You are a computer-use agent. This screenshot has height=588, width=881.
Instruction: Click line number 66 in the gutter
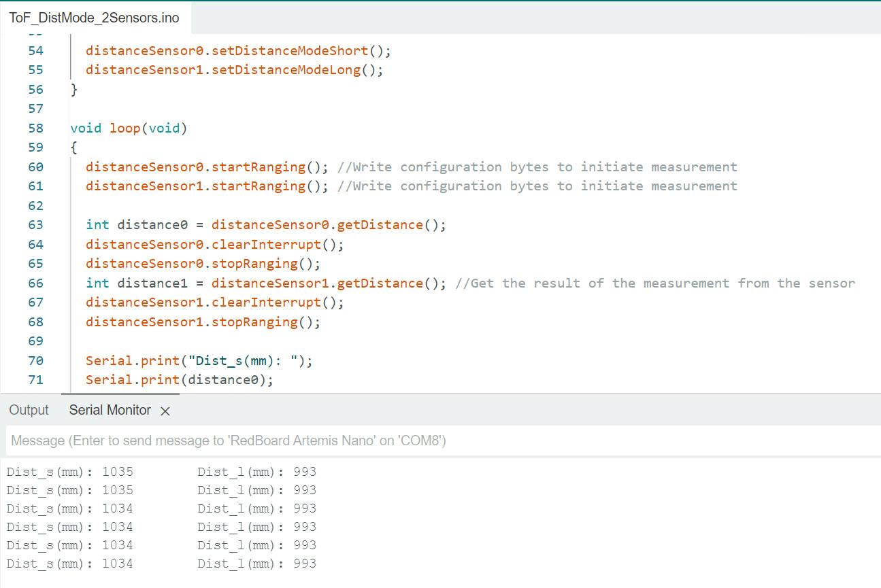(35, 283)
